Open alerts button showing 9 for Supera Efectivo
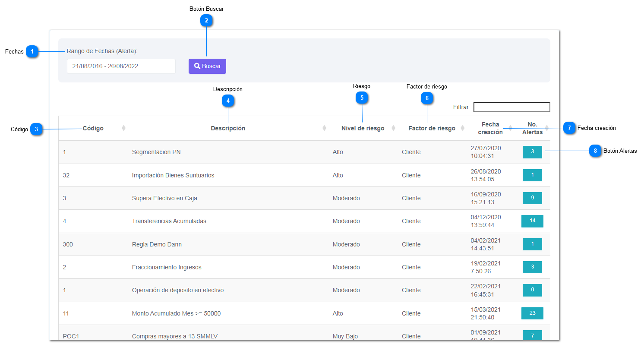 [x=532, y=198]
